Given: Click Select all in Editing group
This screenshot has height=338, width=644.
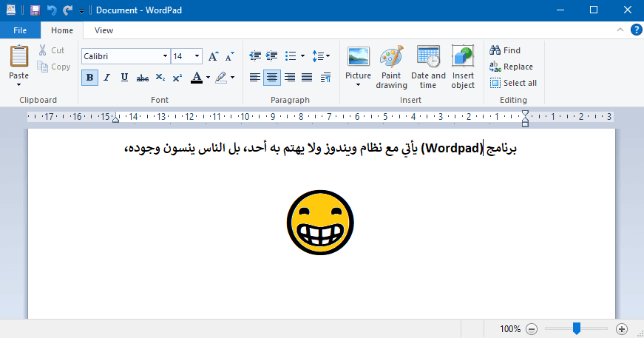Looking at the screenshot, I should (513, 83).
